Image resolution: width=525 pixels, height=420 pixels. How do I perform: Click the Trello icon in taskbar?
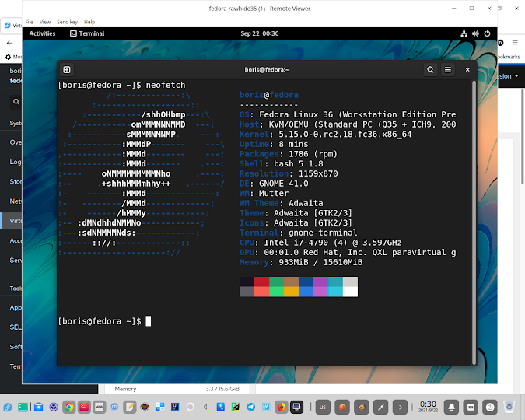pos(221,408)
